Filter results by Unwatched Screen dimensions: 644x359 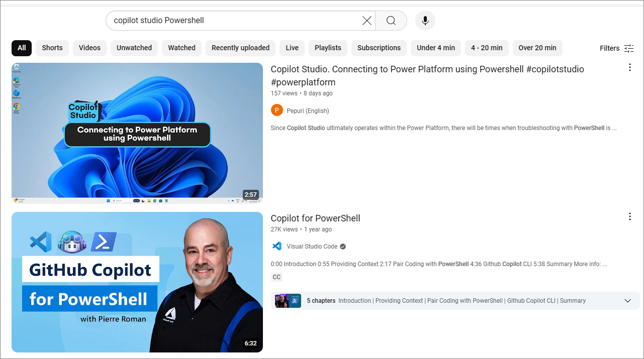134,48
